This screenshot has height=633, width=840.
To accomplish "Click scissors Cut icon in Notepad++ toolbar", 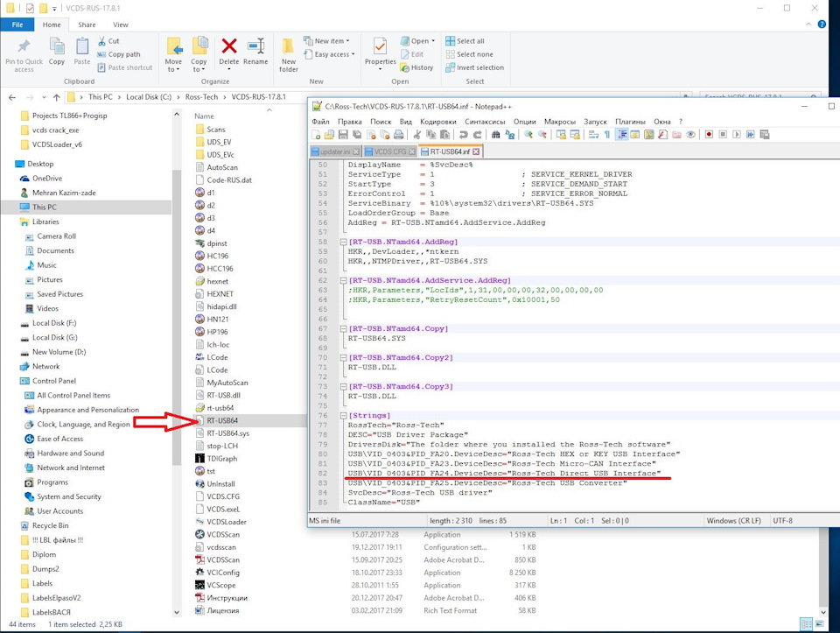I will coord(417,135).
